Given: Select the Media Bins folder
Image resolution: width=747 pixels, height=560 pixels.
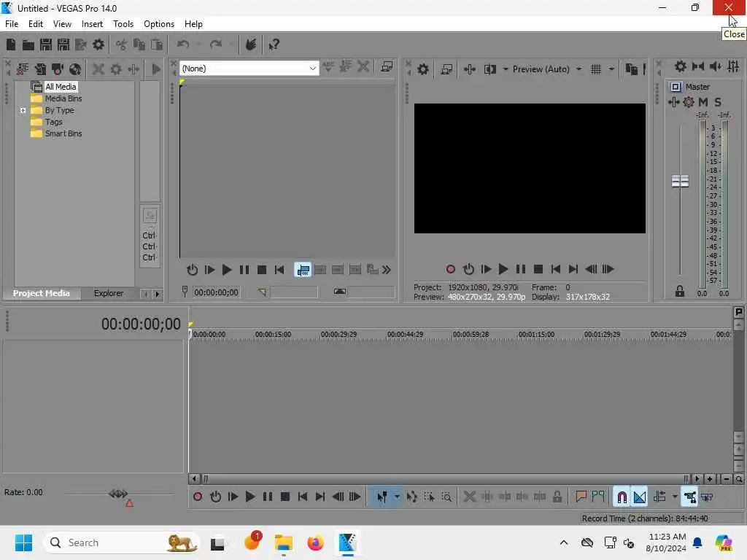Looking at the screenshot, I should [63, 98].
